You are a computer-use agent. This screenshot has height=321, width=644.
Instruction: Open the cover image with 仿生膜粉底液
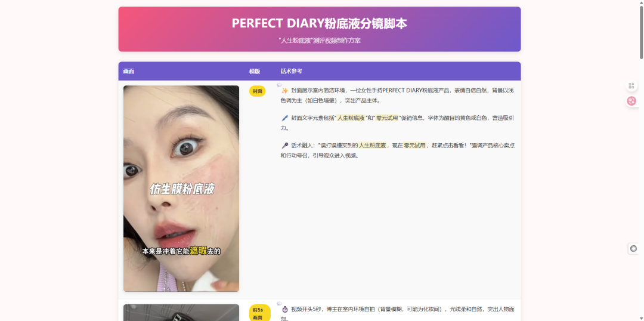pos(181,189)
